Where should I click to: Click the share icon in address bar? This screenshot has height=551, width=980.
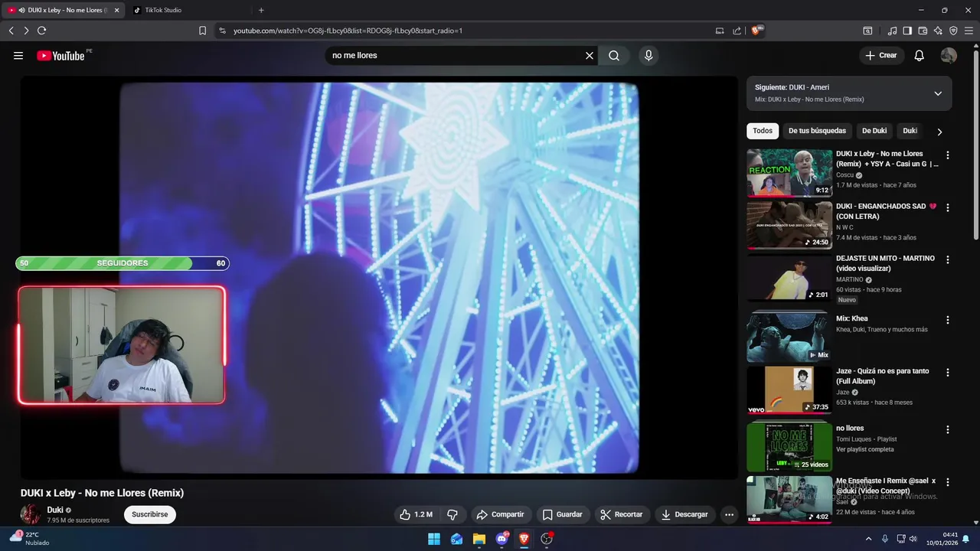[737, 31]
